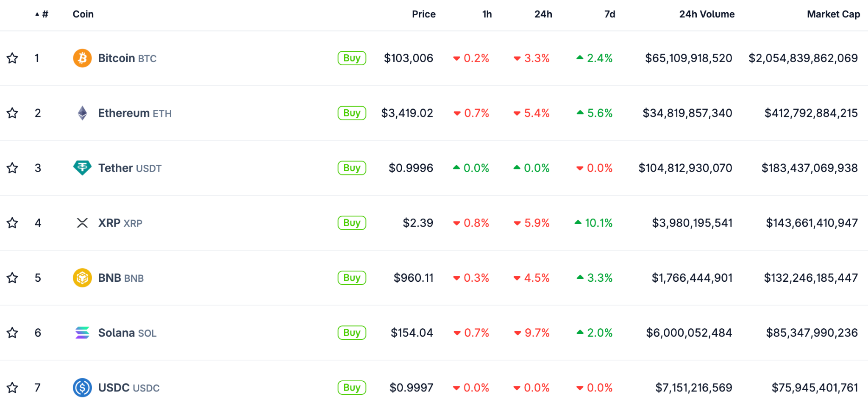Sort the table by Market Cap
The image size is (868, 405).
pyautogui.click(x=833, y=14)
